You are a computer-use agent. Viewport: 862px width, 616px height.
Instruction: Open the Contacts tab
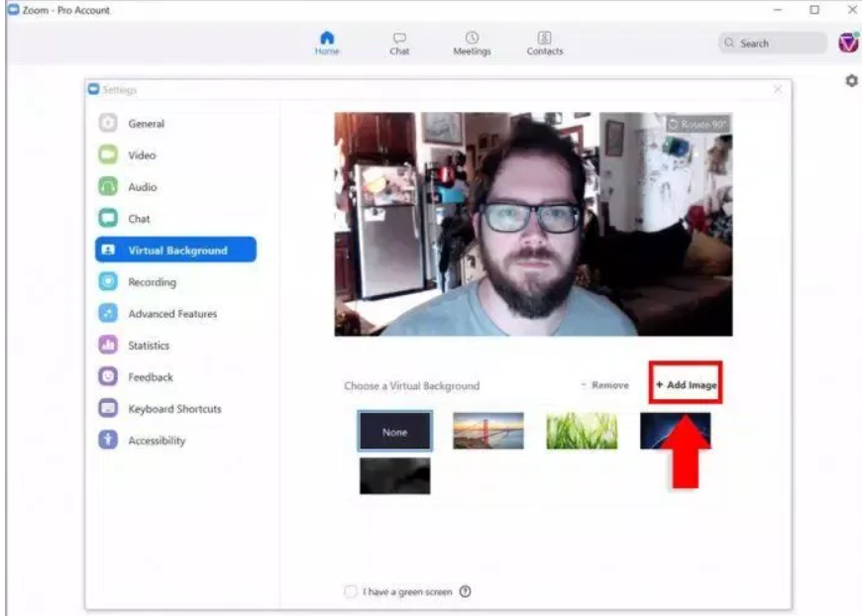544,38
